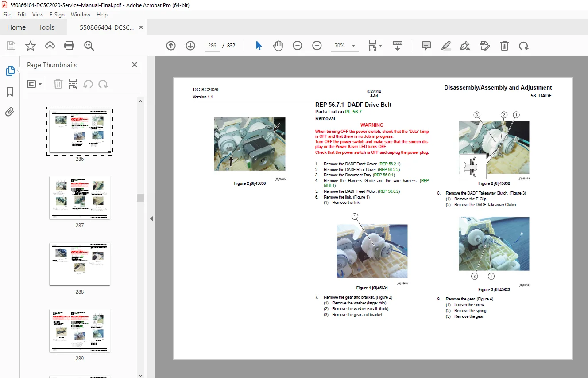The height and width of the screenshot is (378, 588).
Task: Open the Bookmarks pane icon
Action: 10,92
